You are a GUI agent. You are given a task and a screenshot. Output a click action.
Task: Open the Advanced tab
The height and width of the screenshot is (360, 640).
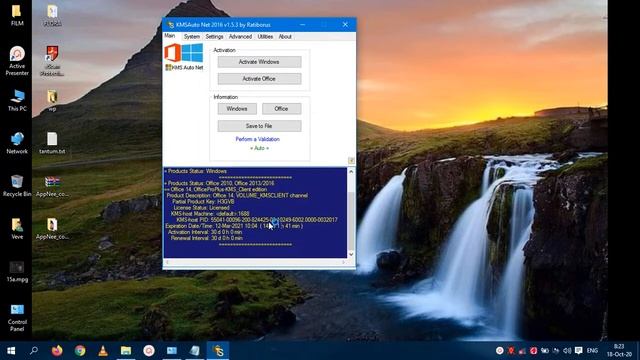(x=240, y=37)
